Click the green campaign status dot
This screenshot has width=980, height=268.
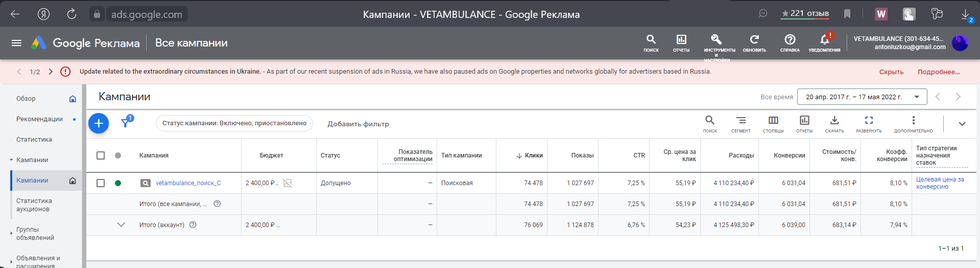point(118,183)
